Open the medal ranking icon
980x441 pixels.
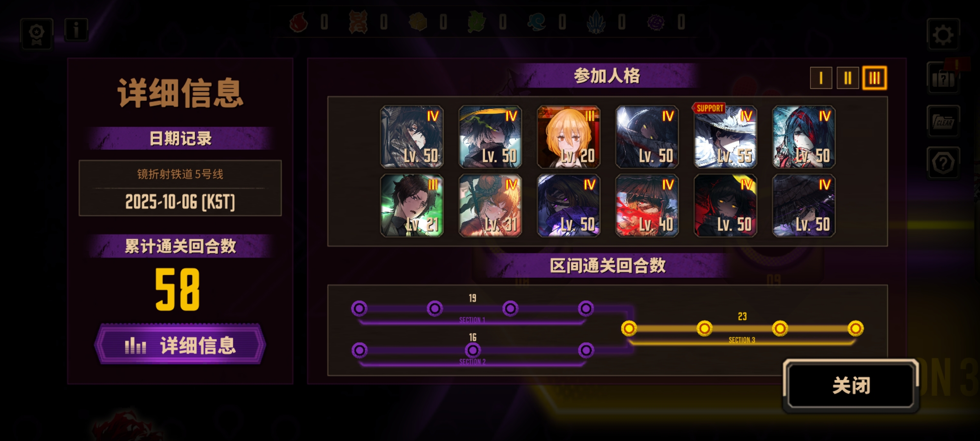[36, 34]
